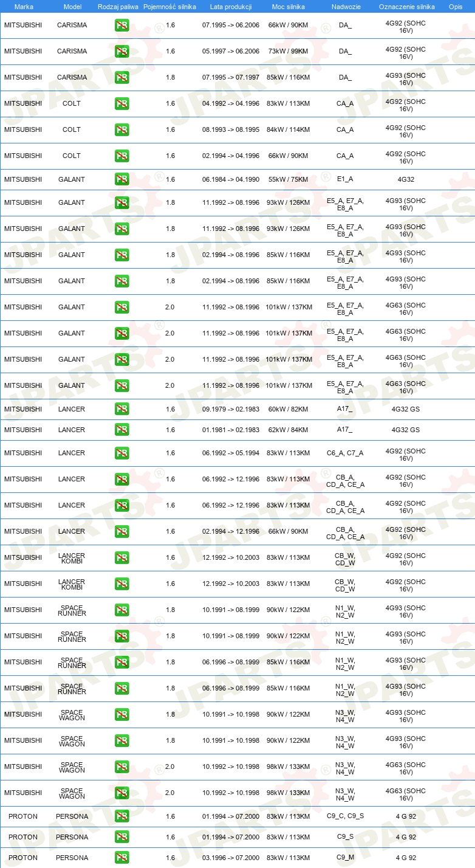This screenshot has height=868, width=475.
Task: Select the body code C9_C, C9_S
Action: point(345,816)
